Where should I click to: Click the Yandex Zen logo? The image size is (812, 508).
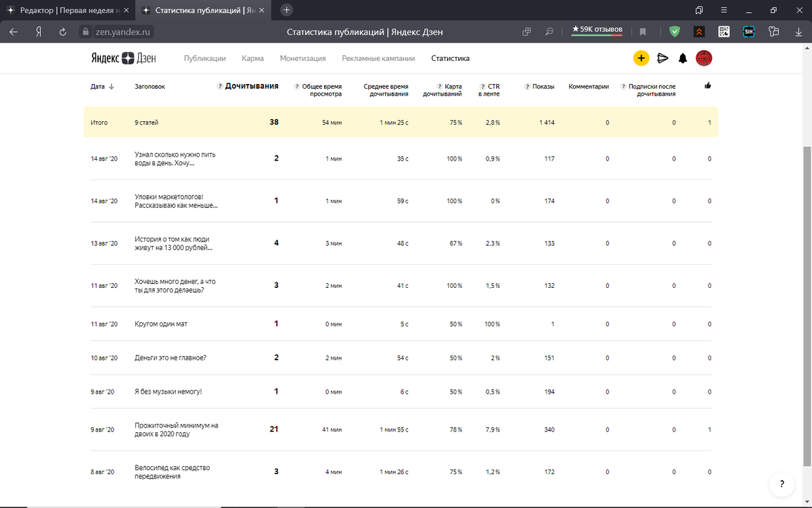click(x=124, y=58)
